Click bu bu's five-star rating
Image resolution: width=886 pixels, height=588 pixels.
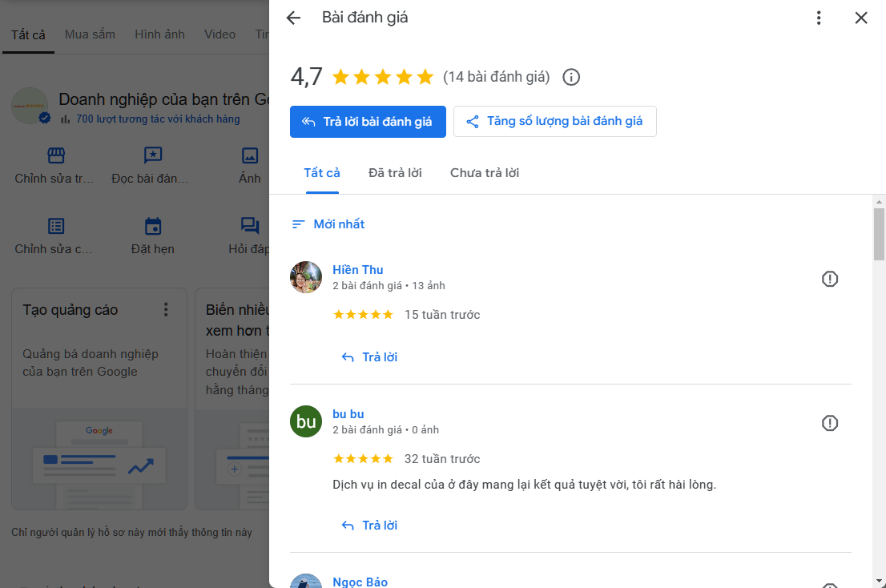363,459
